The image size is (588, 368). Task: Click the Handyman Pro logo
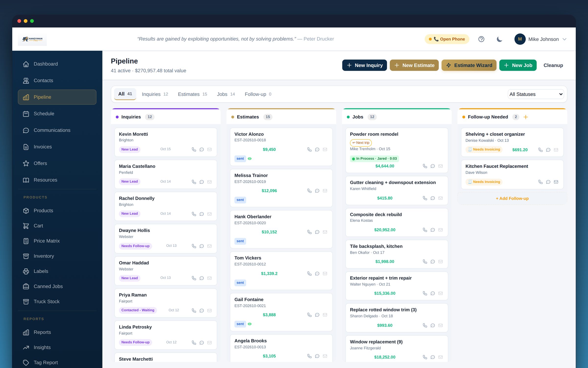point(32,39)
